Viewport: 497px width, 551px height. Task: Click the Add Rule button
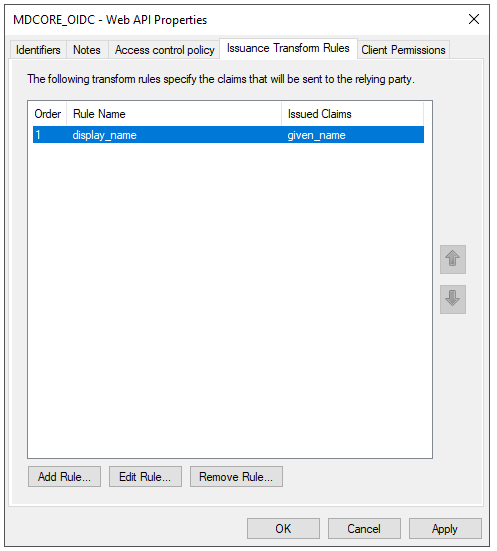click(64, 477)
